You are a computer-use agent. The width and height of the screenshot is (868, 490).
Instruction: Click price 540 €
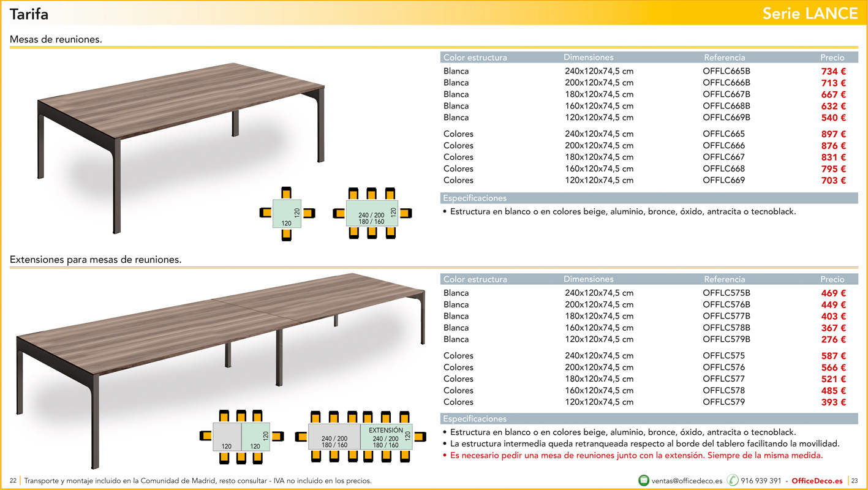click(x=834, y=118)
